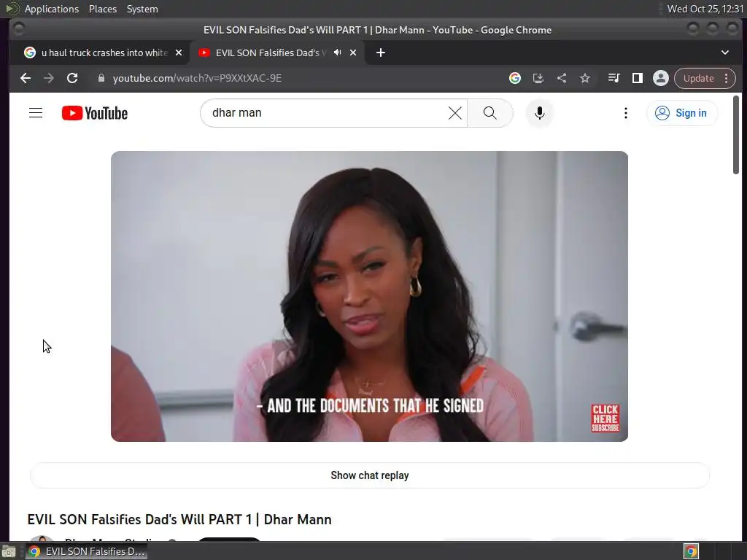This screenshot has width=747, height=560.
Task: Open YouTube hamburger guide menu
Action: 36,113
